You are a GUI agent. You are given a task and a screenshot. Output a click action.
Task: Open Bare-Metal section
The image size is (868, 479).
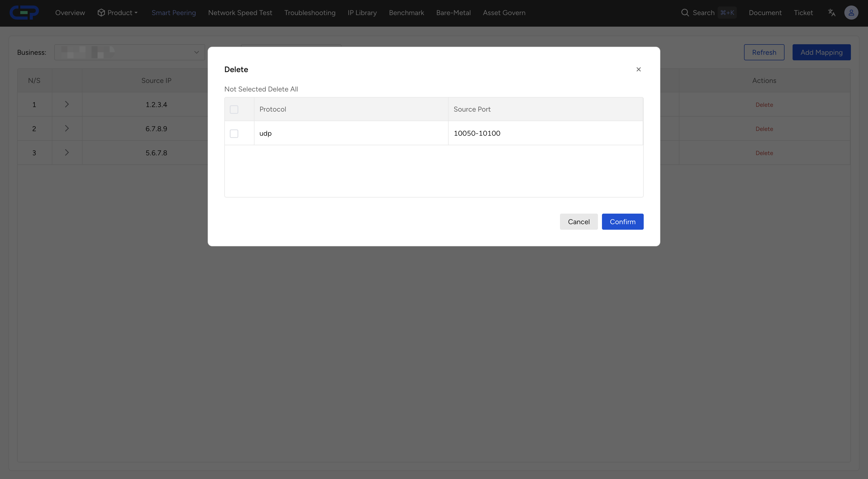coord(453,13)
